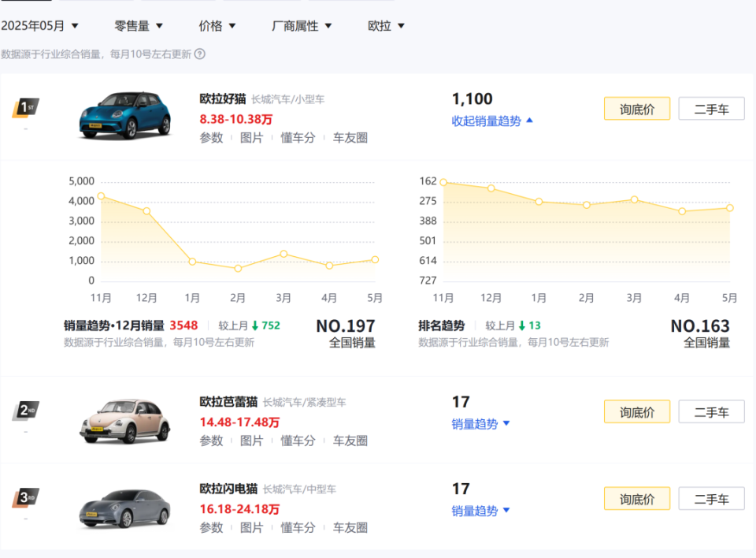Click 长城汽车/紧凑型车 category text
Image resolution: width=756 pixels, height=558 pixels.
click(305, 403)
